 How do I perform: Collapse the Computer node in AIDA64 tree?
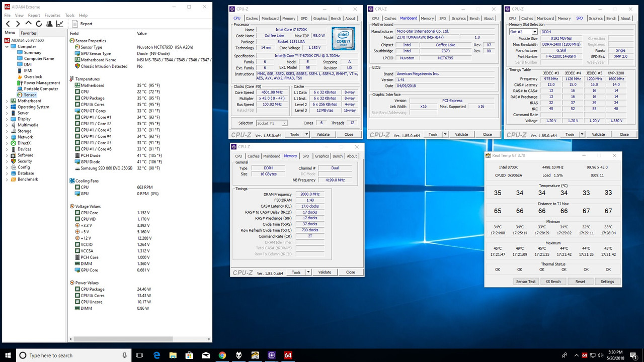[7, 47]
